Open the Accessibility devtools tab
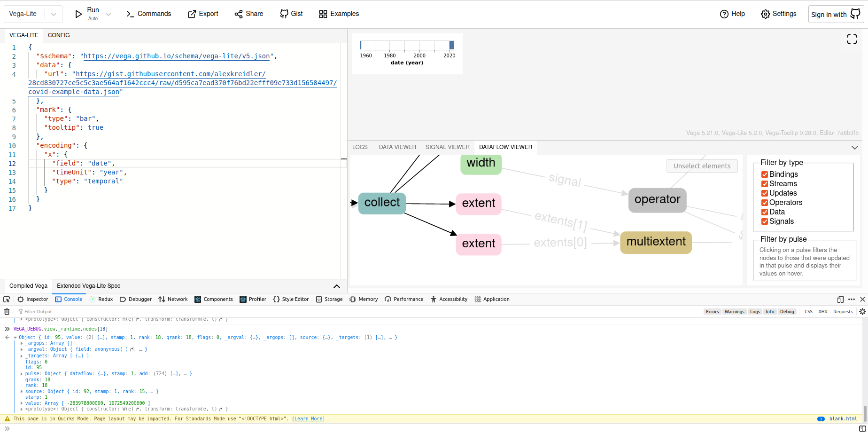This screenshot has width=868, height=442. (x=449, y=300)
